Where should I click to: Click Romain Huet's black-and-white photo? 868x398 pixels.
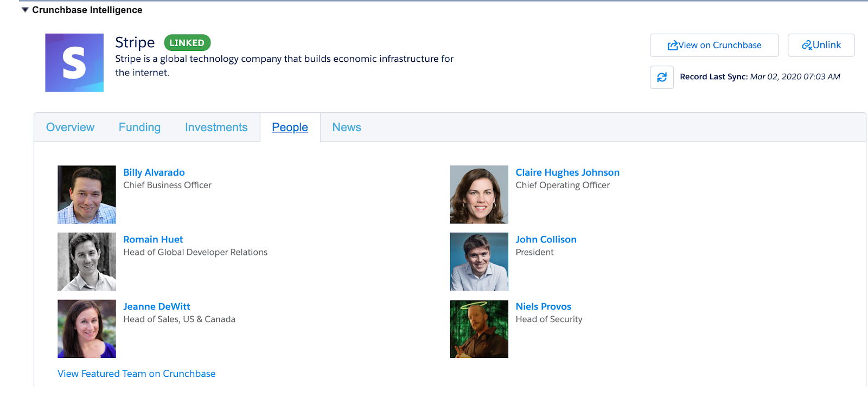pyautogui.click(x=87, y=262)
